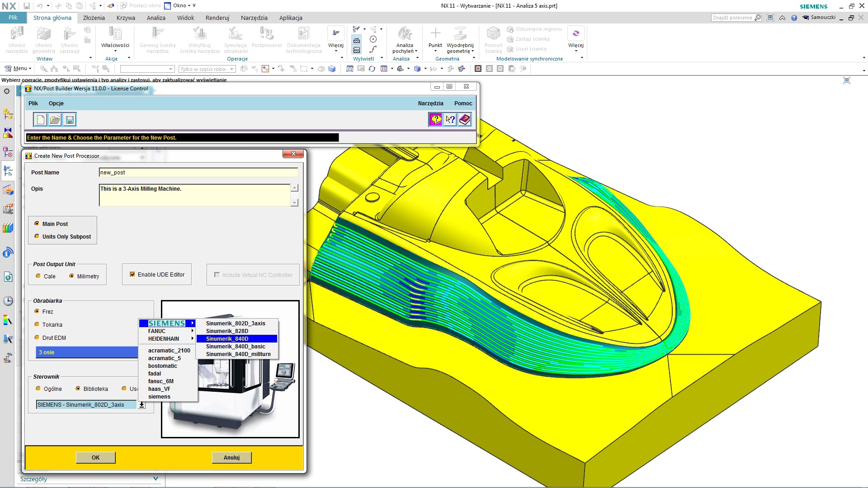Screen dimensions: 868x488
Task: Select the Ogólne controller radio button
Action: pyautogui.click(x=38, y=389)
